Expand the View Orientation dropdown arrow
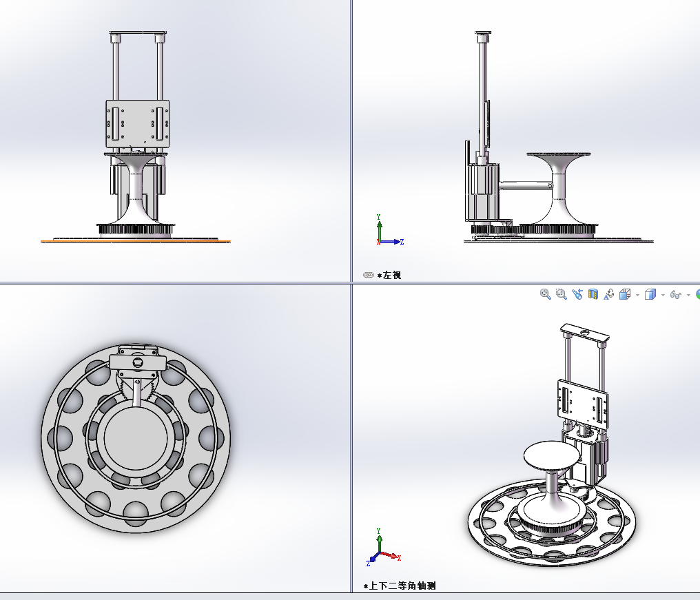Image resolution: width=700 pixels, height=600 pixels. pos(637,295)
